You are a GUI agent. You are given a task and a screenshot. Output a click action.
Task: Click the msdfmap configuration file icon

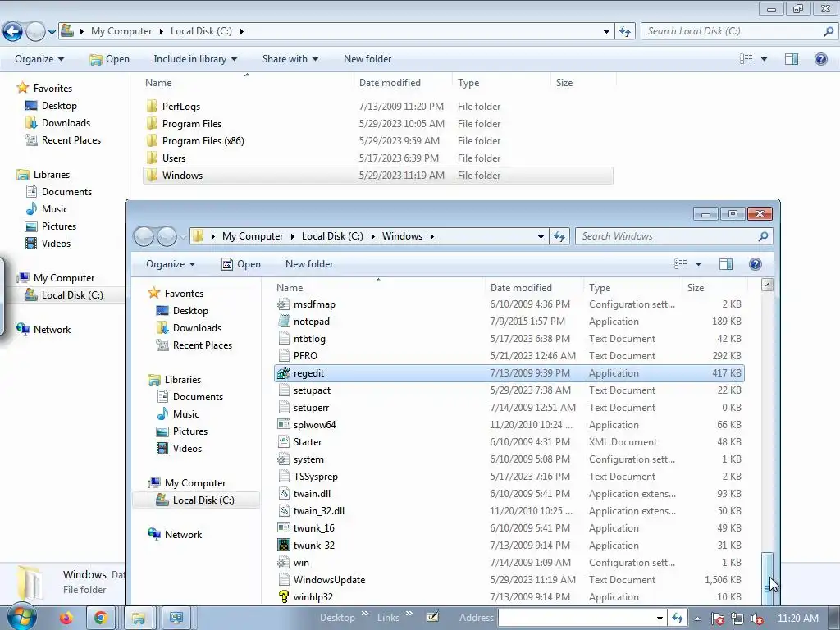pyautogui.click(x=283, y=304)
